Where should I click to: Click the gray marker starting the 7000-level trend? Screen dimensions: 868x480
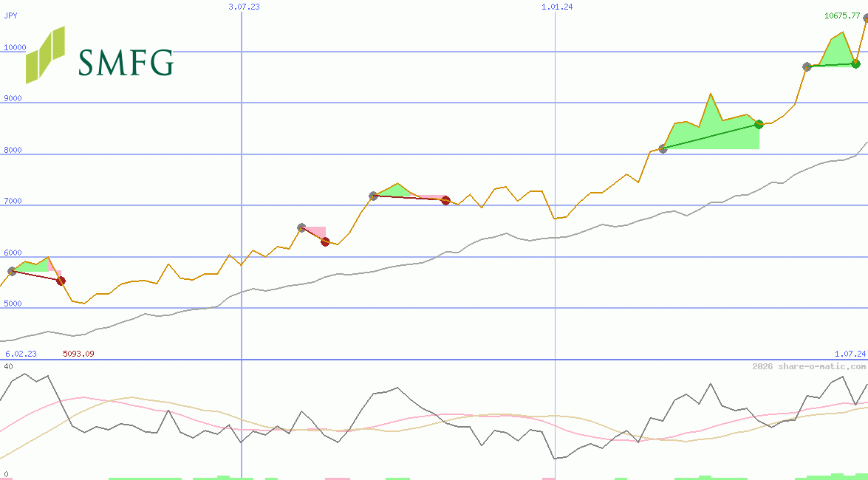pyautogui.click(x=373, y=196)
